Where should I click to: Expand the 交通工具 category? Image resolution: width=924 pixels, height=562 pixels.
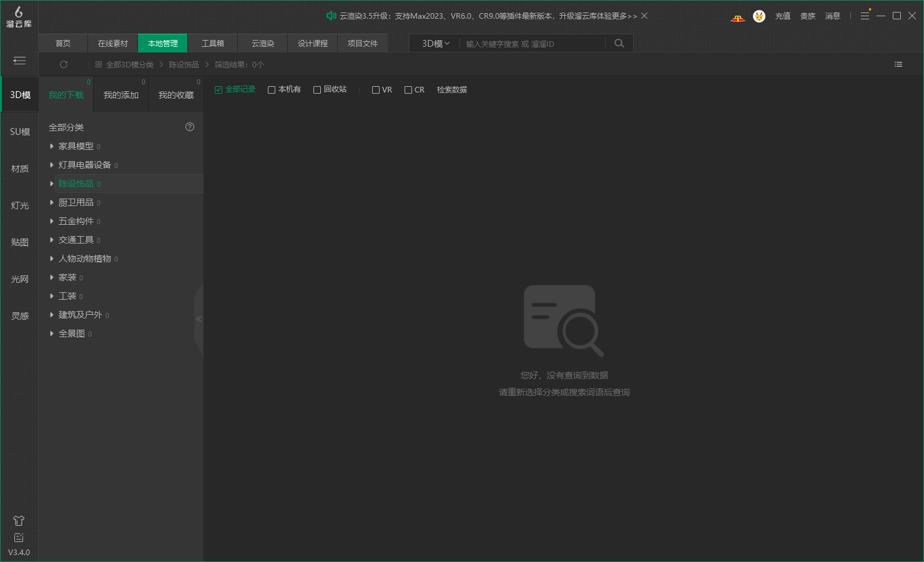pos(52,240)
